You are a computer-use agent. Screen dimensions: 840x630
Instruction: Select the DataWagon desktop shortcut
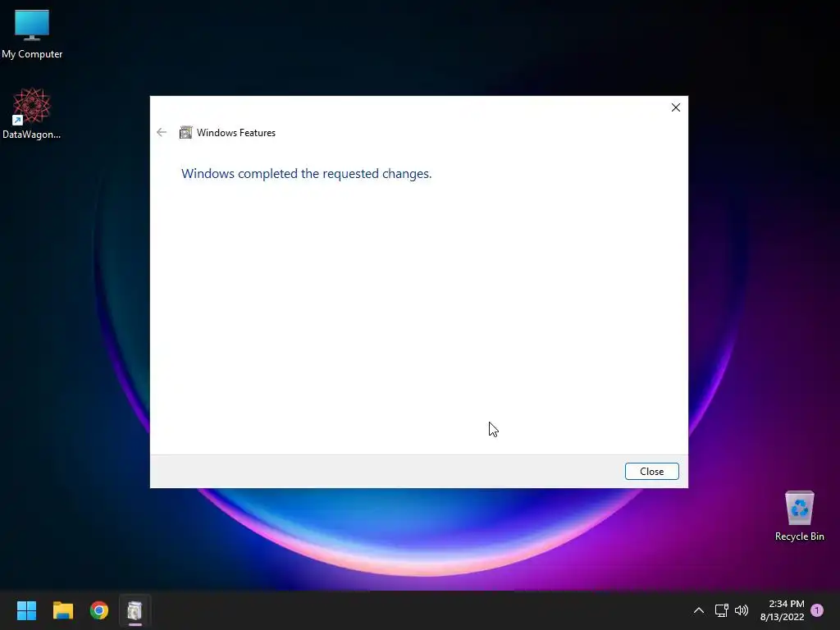(32, 113)
